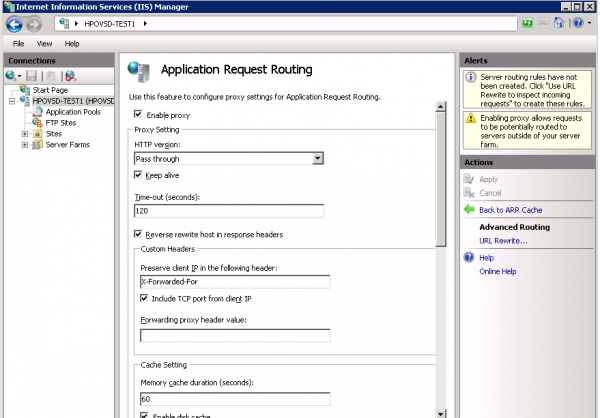Image resolution: width=600 pixels, height=418 pixels.
Task: Select the HPOVSD-TEST1 server node in tree
Action: pos(73,101)
